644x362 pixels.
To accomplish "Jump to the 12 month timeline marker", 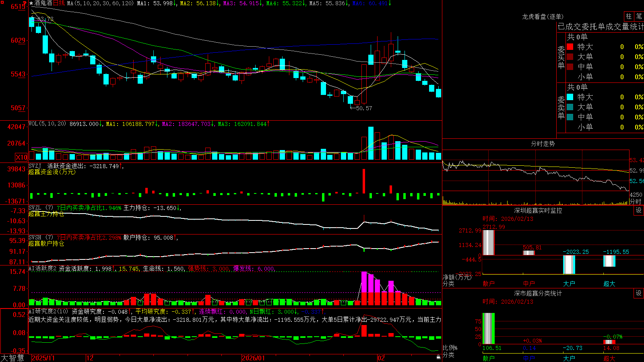I will [x=90, y=358].
